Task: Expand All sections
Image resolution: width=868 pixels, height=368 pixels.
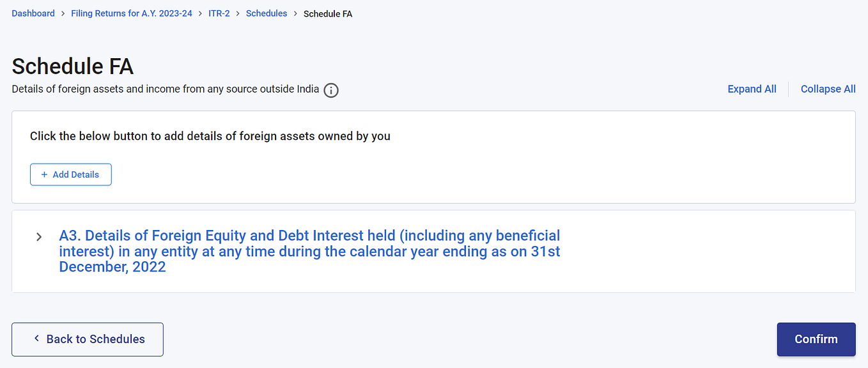Action: click(752, 89)
